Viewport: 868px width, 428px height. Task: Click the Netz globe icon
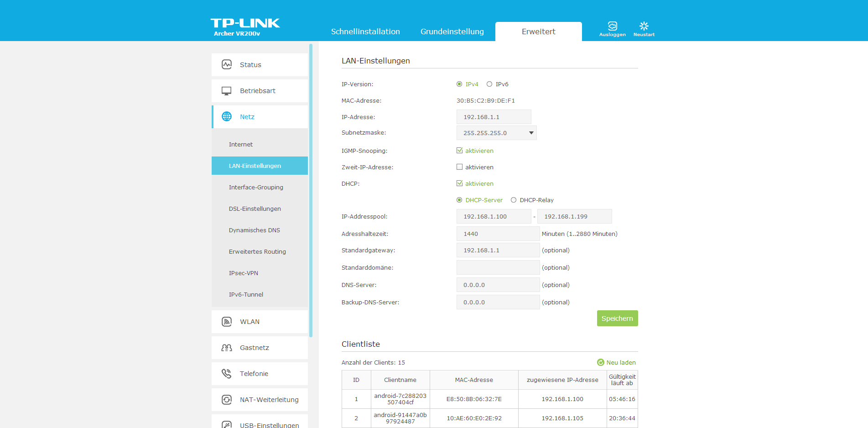227,117
